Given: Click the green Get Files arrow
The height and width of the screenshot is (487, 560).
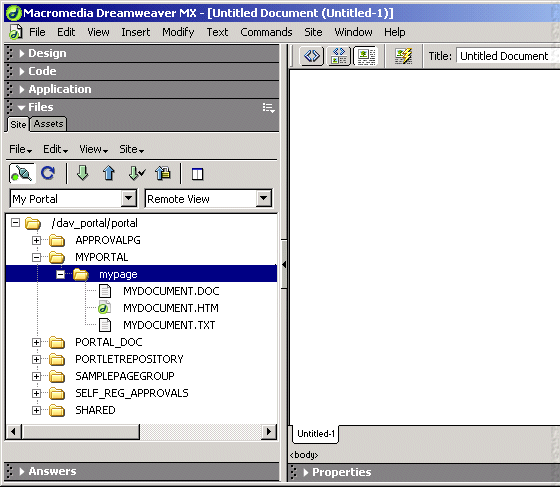Looking at the screenshot, I should pos(82,173).
